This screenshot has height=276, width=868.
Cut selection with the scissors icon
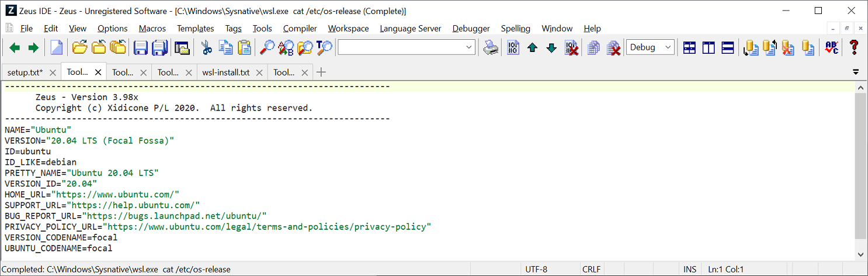206,48
